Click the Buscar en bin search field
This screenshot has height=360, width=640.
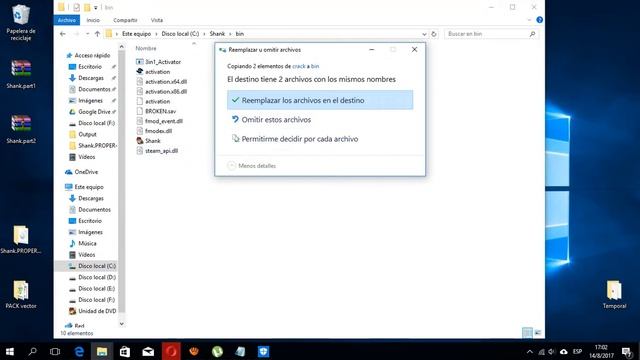pyautogui.click(x=491, y=34)
